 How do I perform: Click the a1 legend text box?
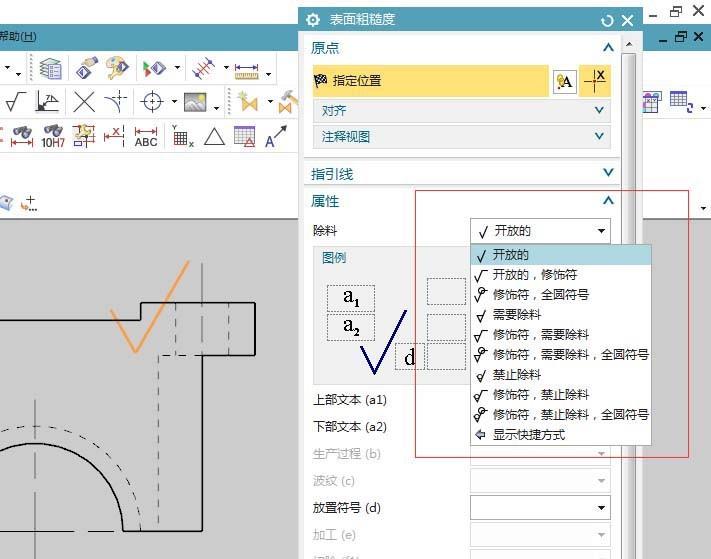click(x=351, y=298)
